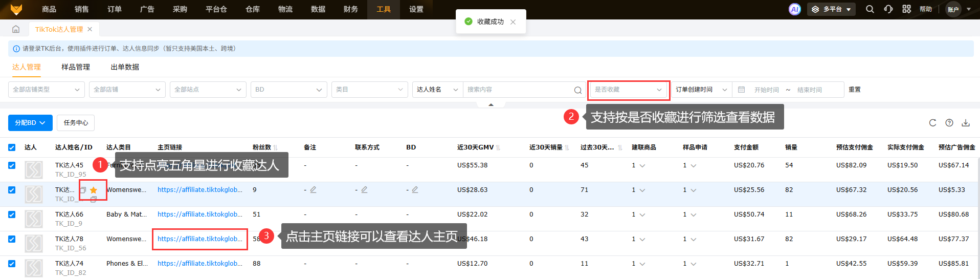Expand the 分配BD button menu
Screen dimensions: 980x279
click(30, 123)
